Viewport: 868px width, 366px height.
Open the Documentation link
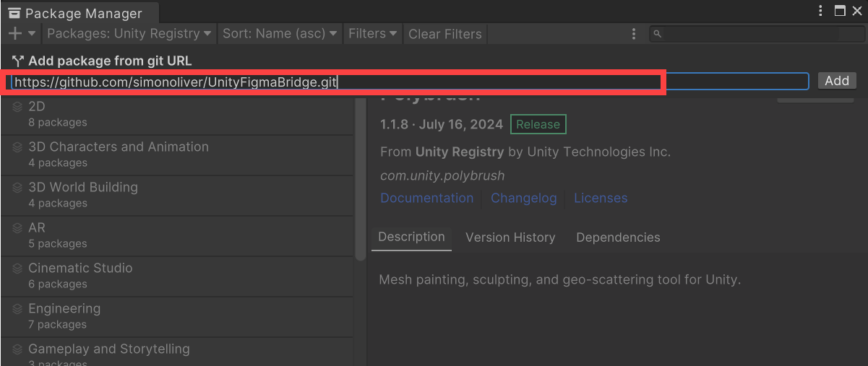(x=426, y=198)
